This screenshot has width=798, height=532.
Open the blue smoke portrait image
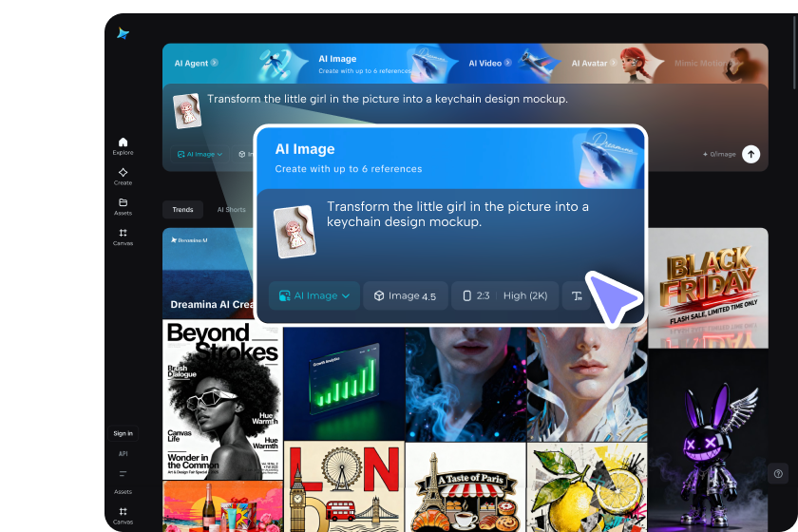pos(465,384)
